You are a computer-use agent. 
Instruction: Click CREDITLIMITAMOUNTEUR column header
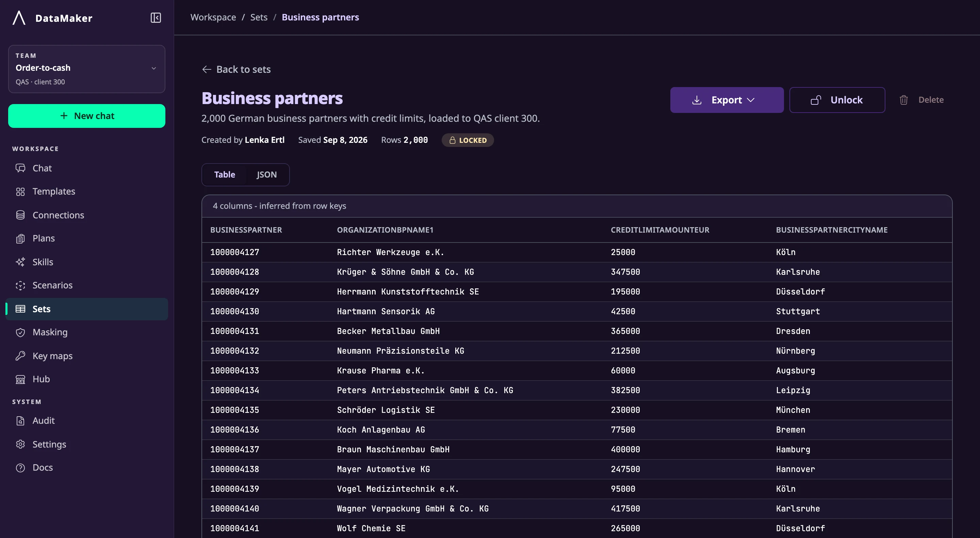(x=660, y=230)
